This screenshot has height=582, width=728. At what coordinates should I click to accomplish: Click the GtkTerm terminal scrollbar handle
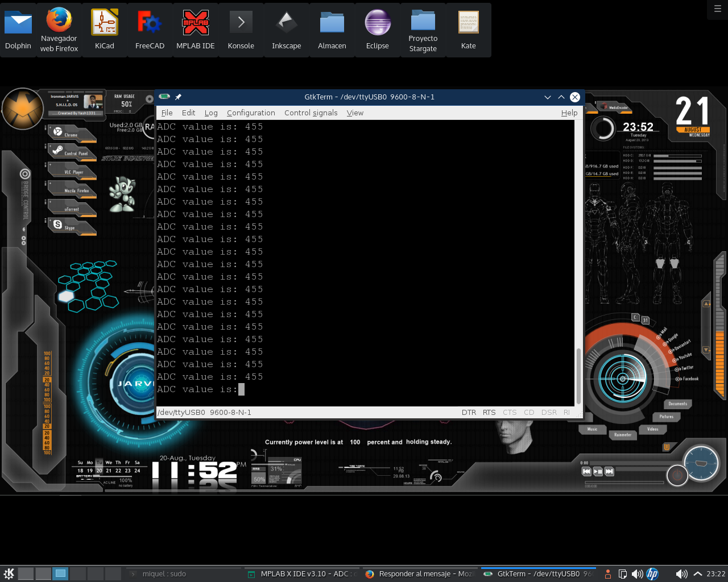tap(578, 376)
